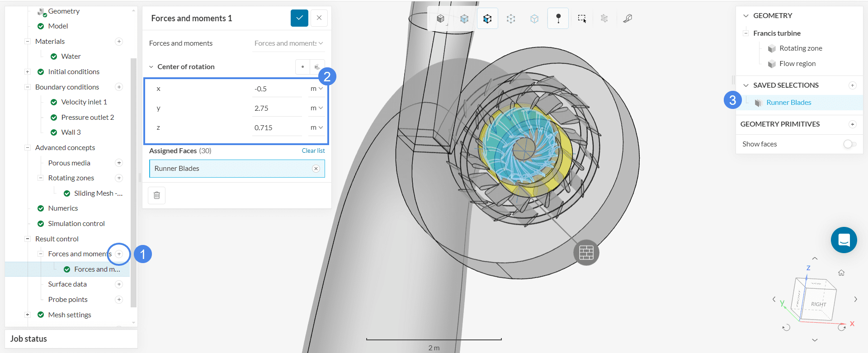The image size is (868, 353).
Task: Open the mesh grid icon in the viewer
Action: [586, 252]
